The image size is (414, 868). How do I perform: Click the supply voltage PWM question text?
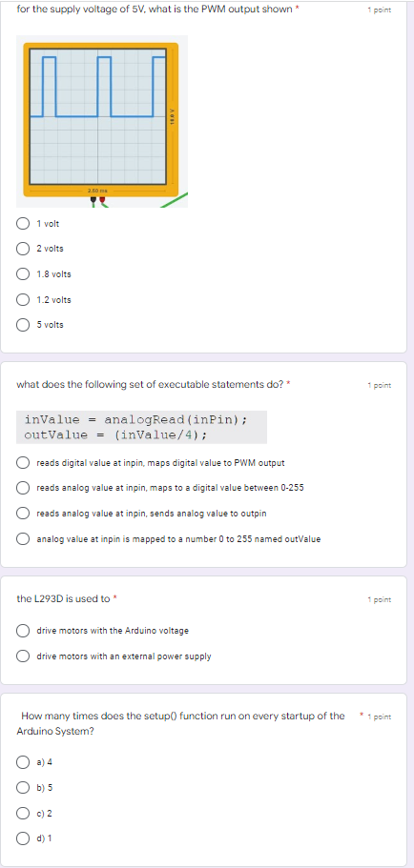[155, 10]
